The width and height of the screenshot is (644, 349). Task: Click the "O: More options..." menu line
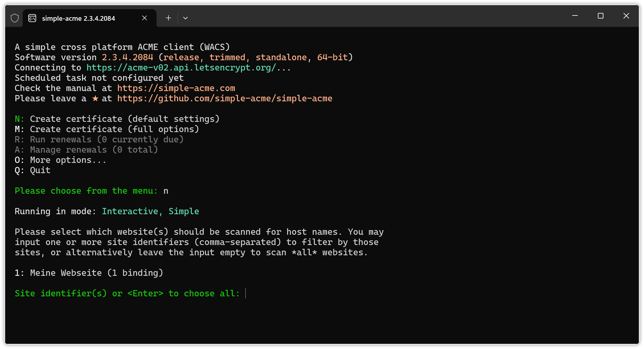[60, 160]
